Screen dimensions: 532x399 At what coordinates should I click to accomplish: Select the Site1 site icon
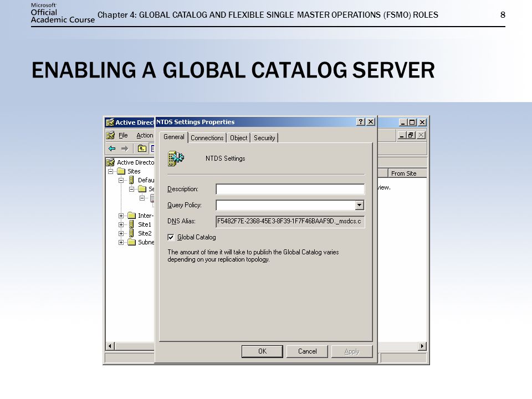click(x=131, y=224)
